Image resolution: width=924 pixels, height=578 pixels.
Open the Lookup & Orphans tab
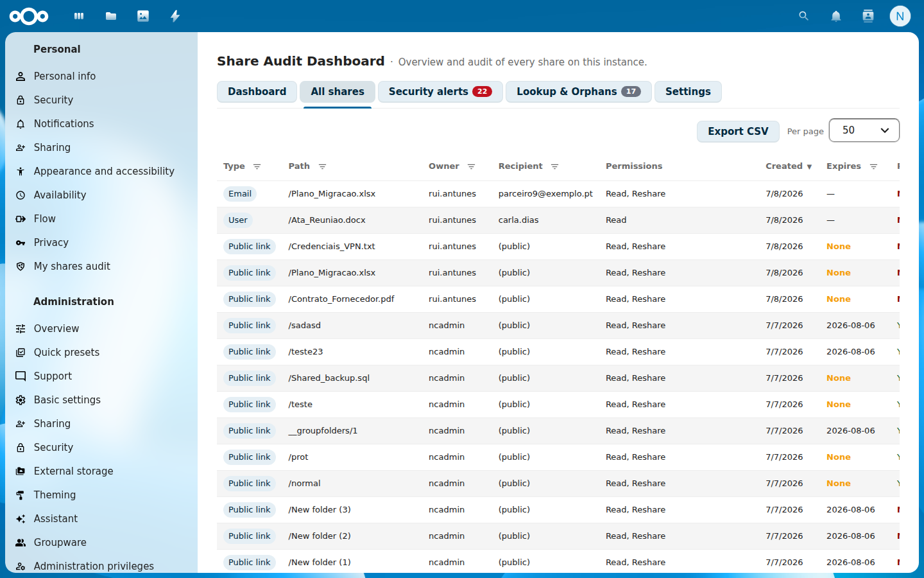tap(579, 92)
